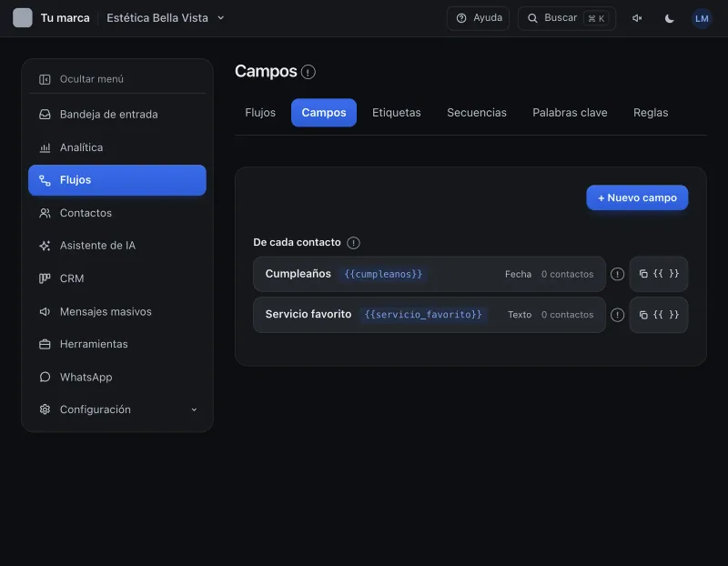
Task: Go to Analítica in sidebar
Action: [117, 147]
